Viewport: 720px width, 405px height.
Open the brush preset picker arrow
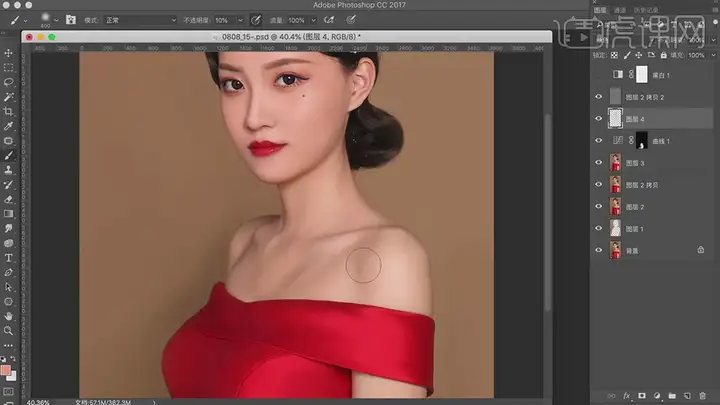pyautogui.click(x=56, y=20)
